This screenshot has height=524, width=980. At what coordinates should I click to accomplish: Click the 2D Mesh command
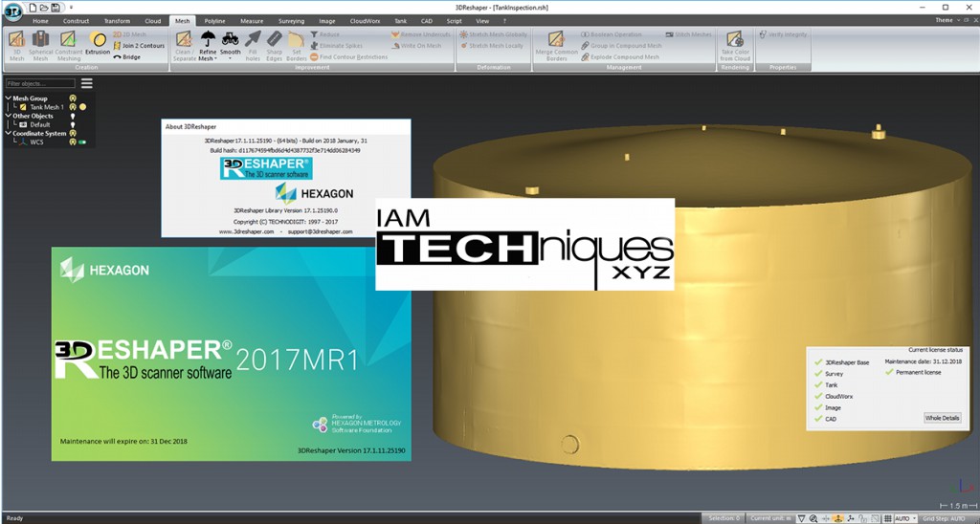pyautogui.click(x=130, y=34)
